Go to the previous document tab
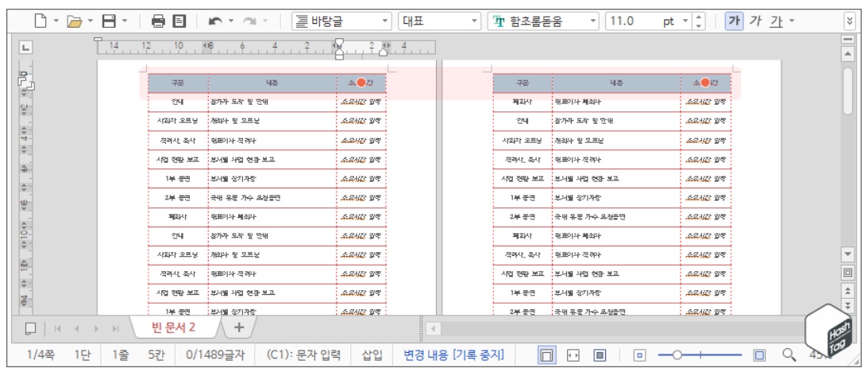 pos(77,328)
